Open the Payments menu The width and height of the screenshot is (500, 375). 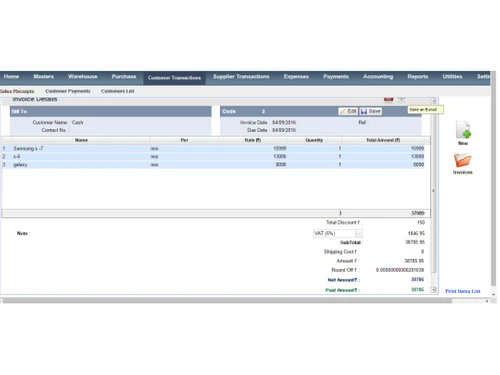[336, 77]
